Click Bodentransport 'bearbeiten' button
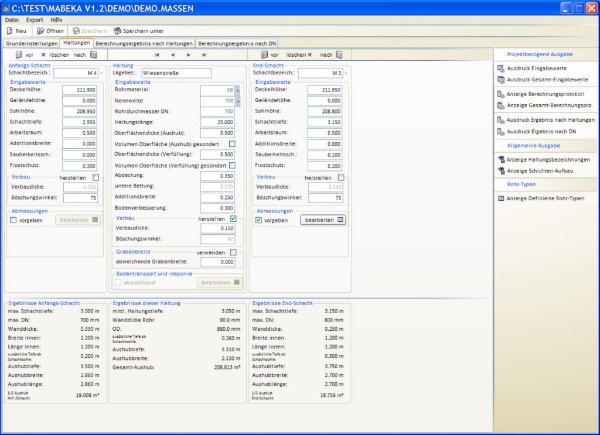Image resolution: width=600 pixels, height=435 pixels. (x=220, y=283)
